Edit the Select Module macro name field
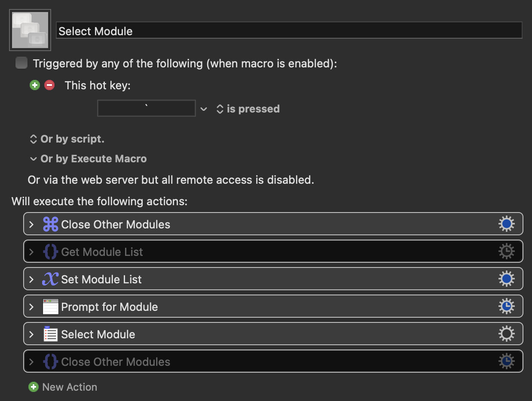Screen dimensions: 532x401 pyautogui.click(x=289, y=31)
